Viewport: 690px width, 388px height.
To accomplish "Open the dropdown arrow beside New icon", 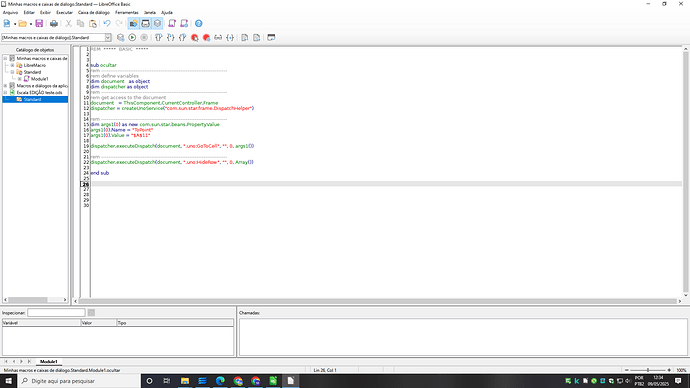I will [x=15, y=24].
